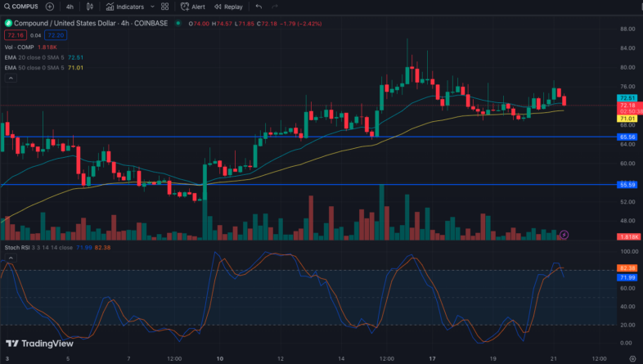The image size is (643, 364).
Task: Open indicator templates grid icon
Action: tap(165, 7)
